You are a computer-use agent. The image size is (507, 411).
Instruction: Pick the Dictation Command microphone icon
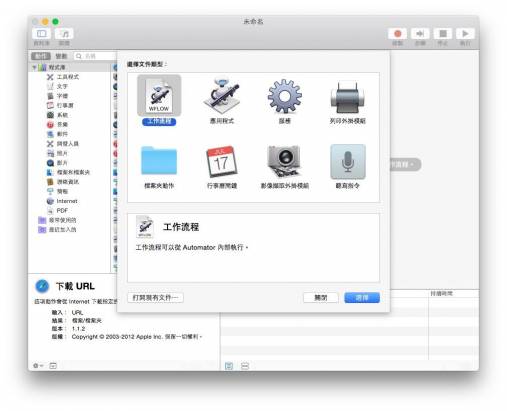pyautogui.click(x=348, y=162)
